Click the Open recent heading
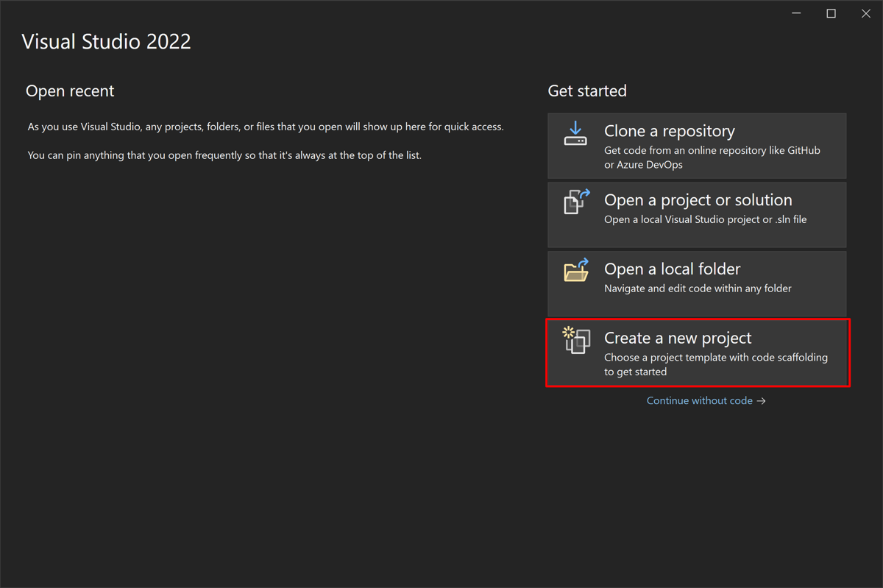The width and height of the screenshot is (883, 588). point(70,91)
